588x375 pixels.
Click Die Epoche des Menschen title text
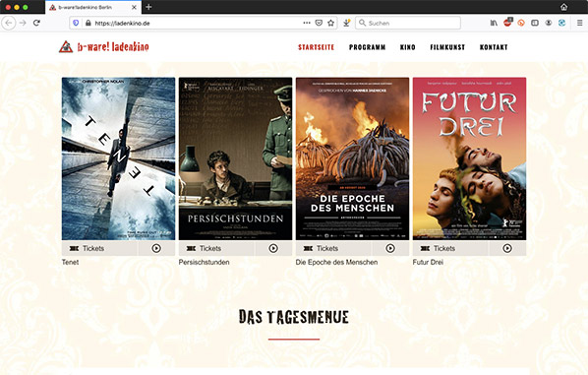pos(336,262)
